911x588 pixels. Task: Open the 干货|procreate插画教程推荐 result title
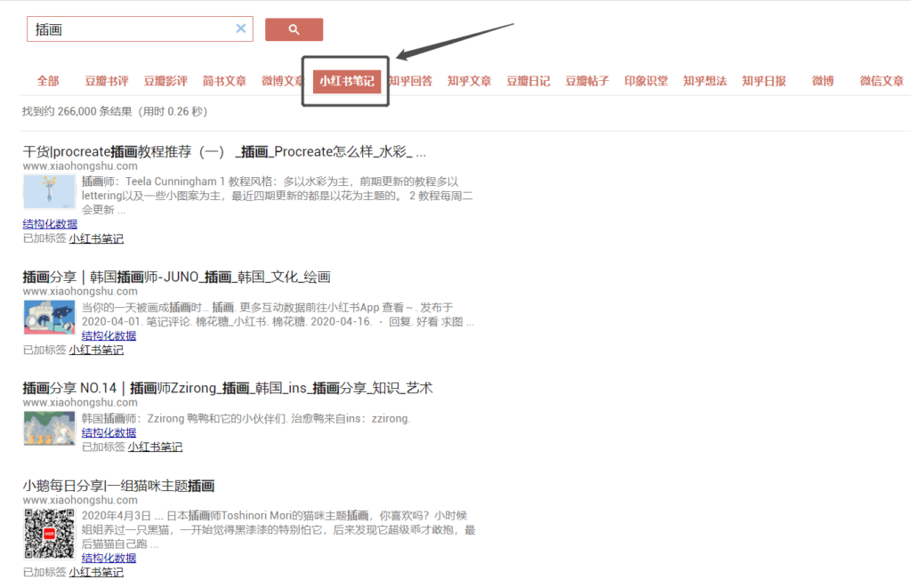(x=224, y=151)
